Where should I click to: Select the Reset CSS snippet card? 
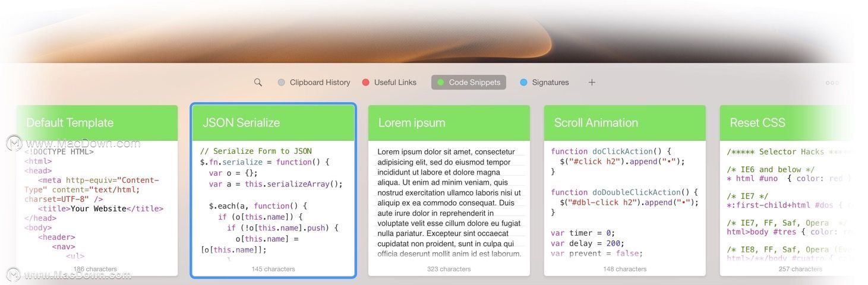click(787, 190)
